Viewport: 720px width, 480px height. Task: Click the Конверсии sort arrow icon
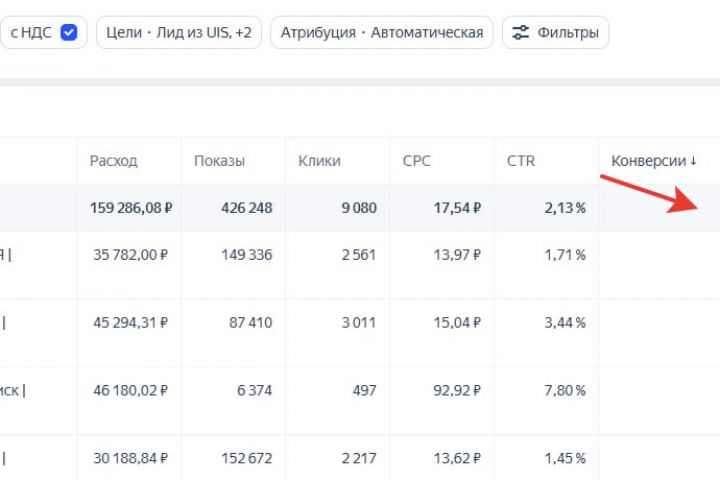[x=693, y=161]
